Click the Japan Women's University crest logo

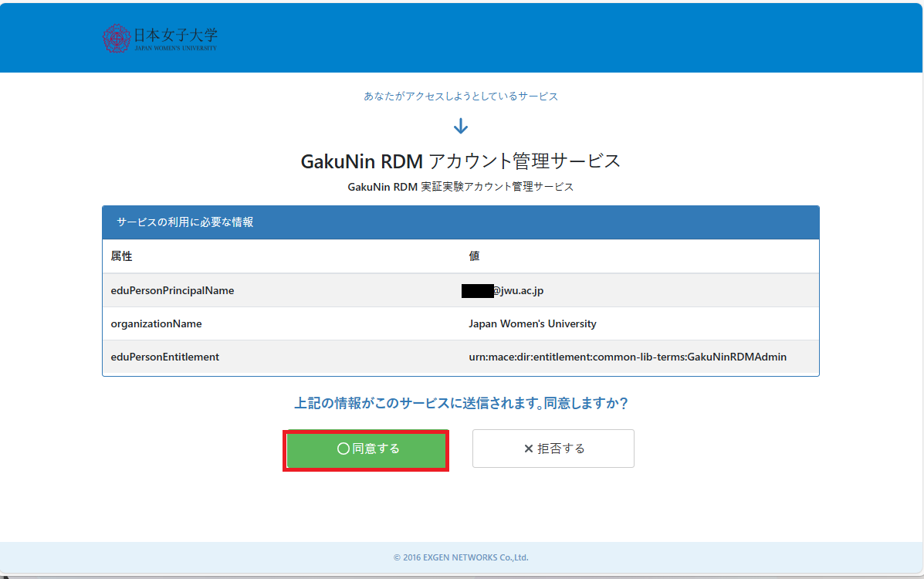117,38
